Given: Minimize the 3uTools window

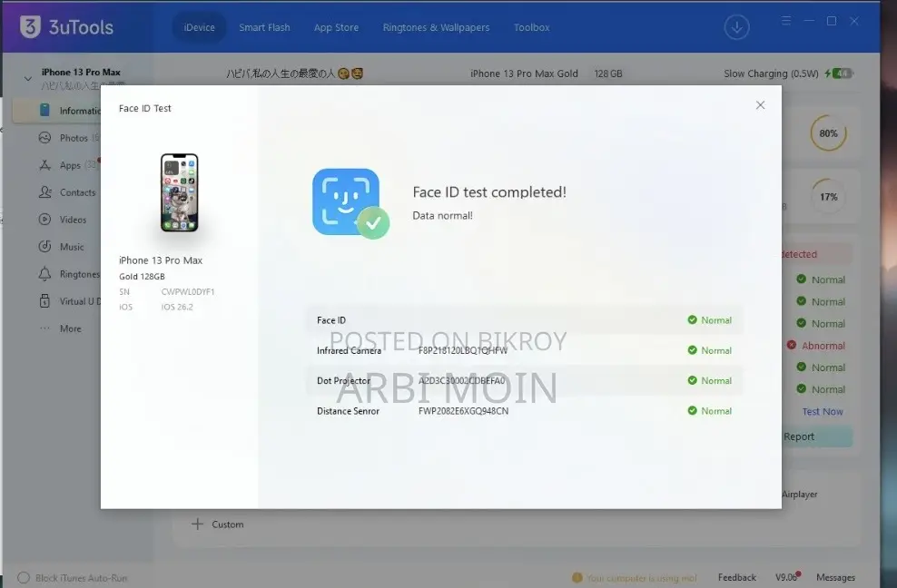Looking at the screenshot, I should click(809, 21).
